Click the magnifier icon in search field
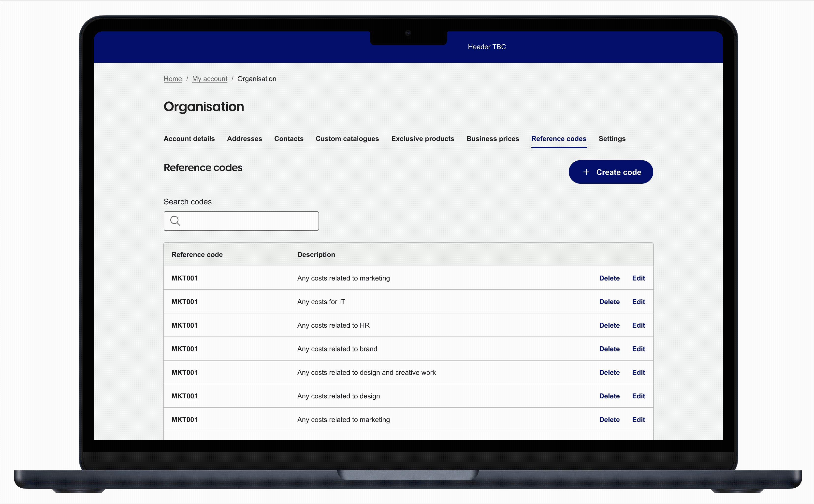 tap(175, 221)
